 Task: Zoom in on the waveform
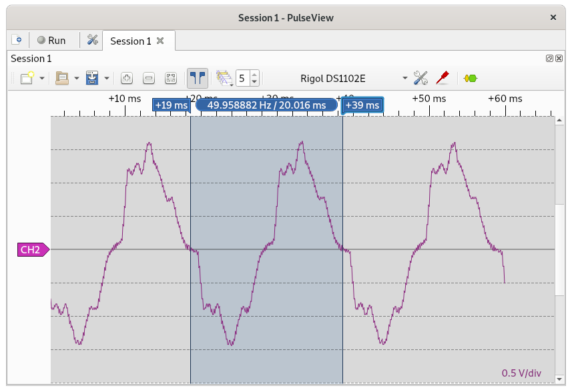[127, 78]
